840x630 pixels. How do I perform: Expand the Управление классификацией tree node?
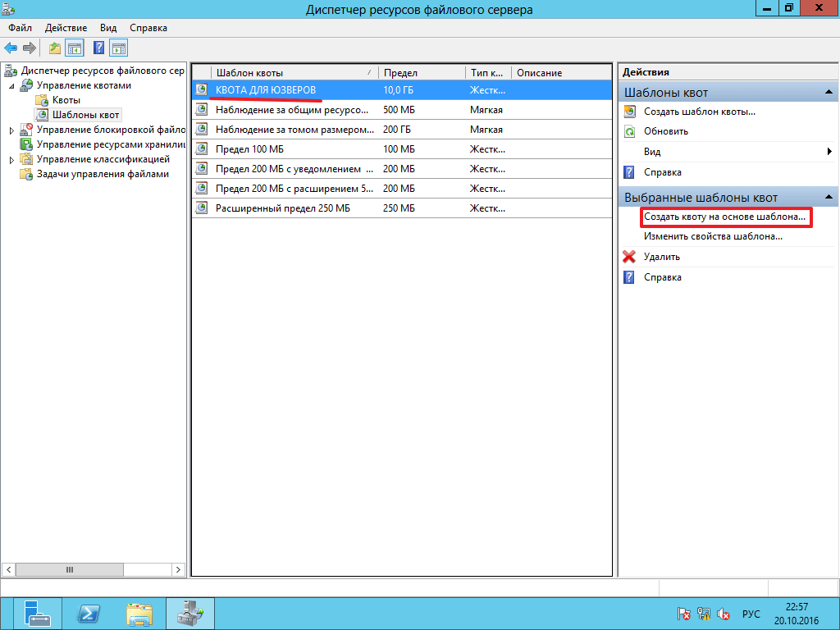point(11,160)
